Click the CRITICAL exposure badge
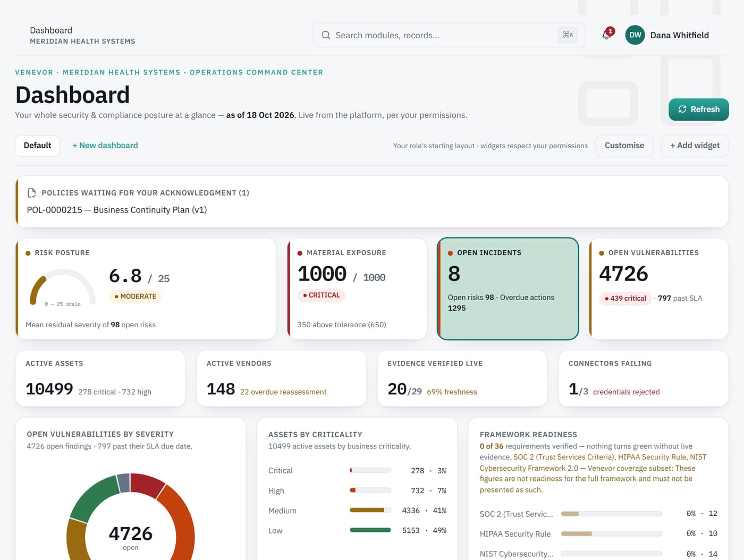Image resolution: width=744 pixels, height=560 pixels. click(x=322, y=295)
